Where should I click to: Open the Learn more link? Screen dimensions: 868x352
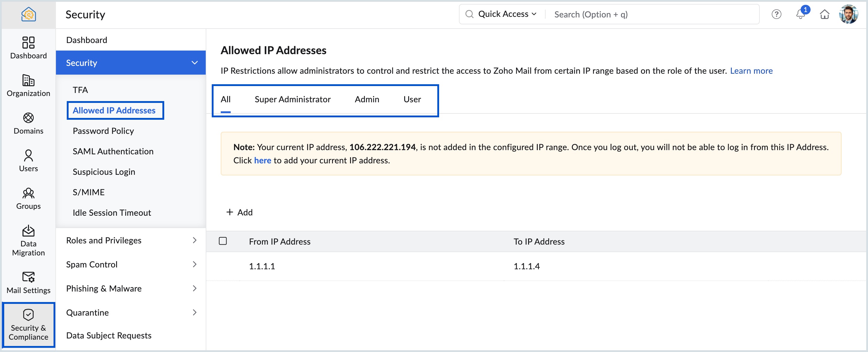click(x=751, y=71)
